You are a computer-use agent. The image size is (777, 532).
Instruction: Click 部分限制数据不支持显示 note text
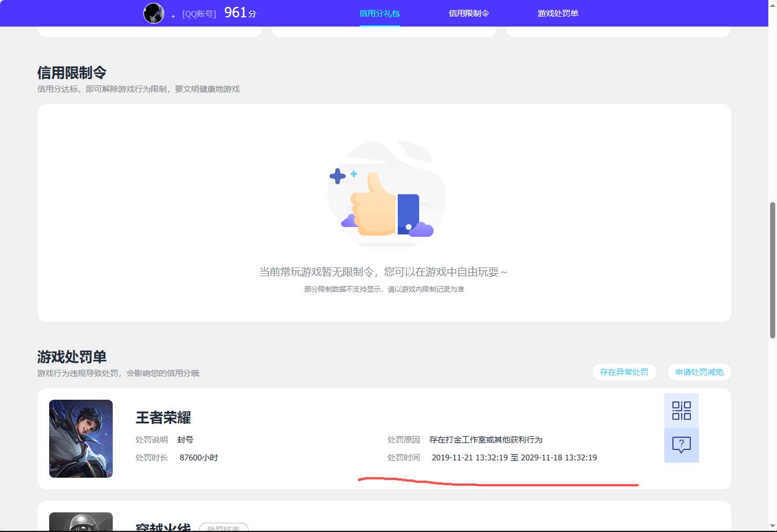[x=384, y=289]
